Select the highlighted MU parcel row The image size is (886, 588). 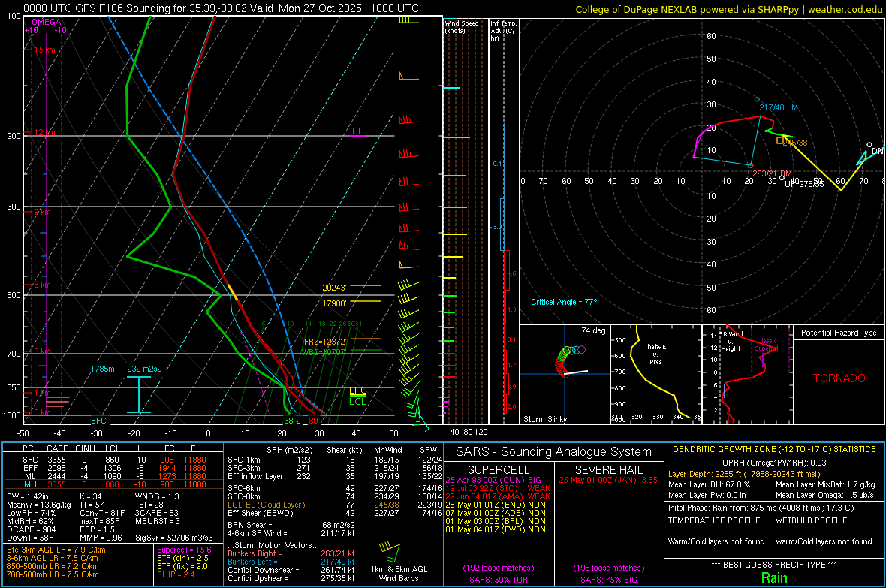[113, 484]
